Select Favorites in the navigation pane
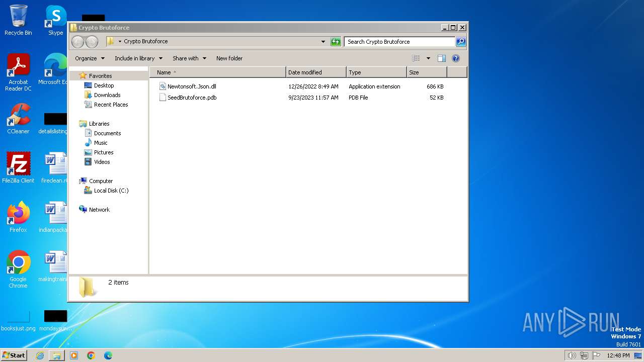The width and height of the screenshot is (644, 362). click(x=100, y=76)
